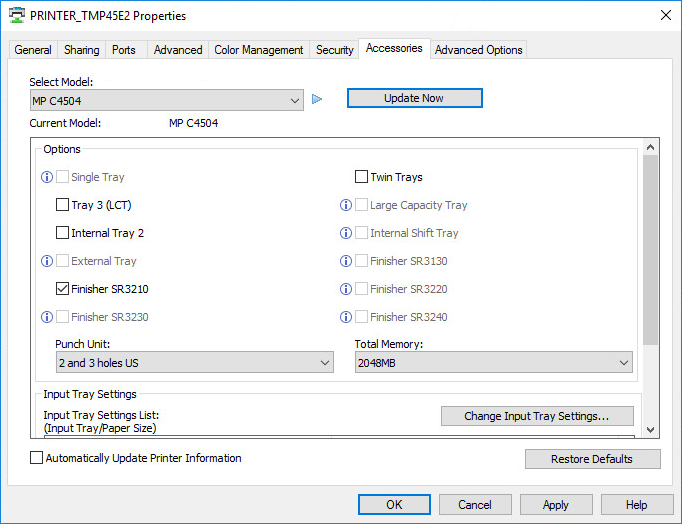Screen dimensions: 682x524
Task: Tick the Tray 3 (LCT) checkbox
Action: pyautogui.click(x=63, y=205)
